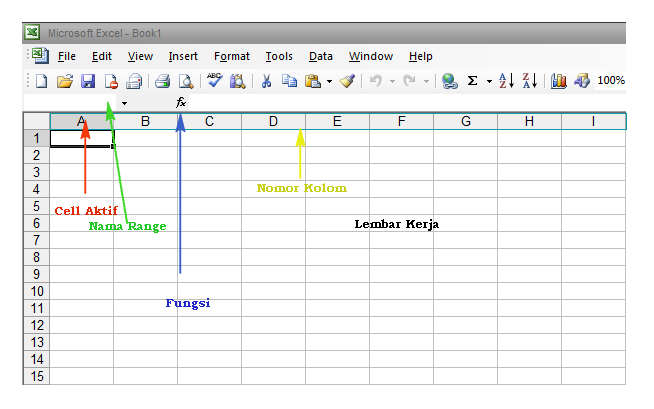
Task: Select column B header
Action: pos(145,121)
